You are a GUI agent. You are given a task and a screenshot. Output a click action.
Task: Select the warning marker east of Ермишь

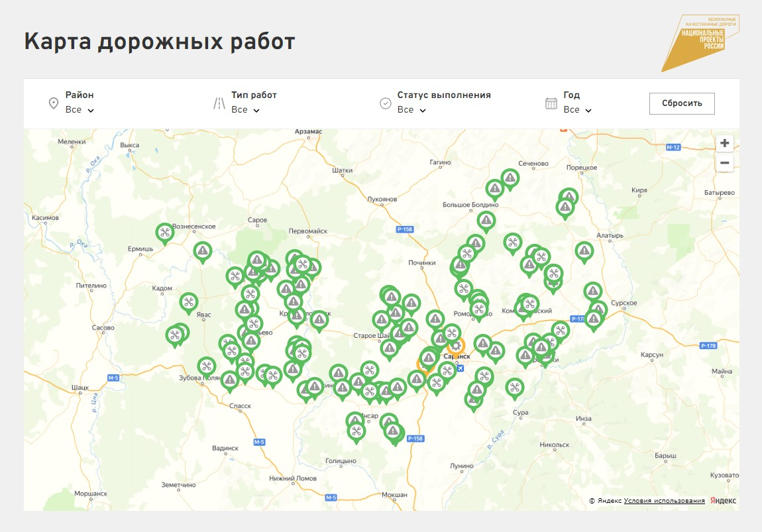(x=203, y=251)
